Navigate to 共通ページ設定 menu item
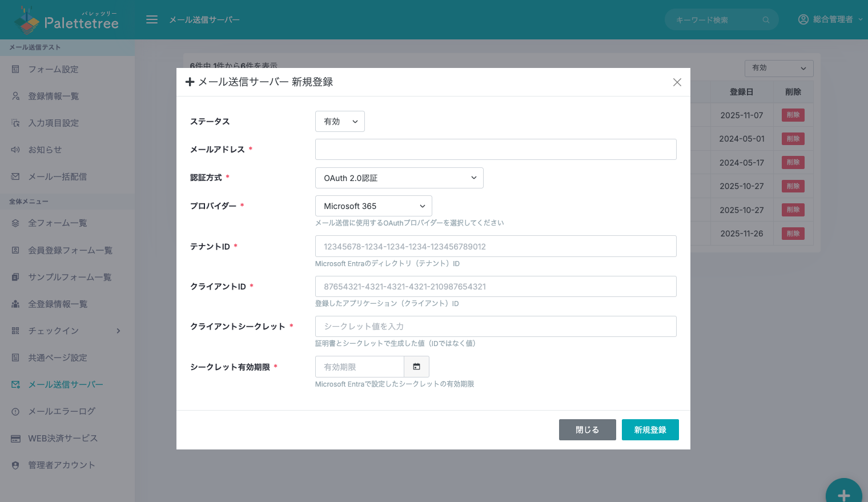The width and height of the screenshot is (868, 502). click(x=58, y=358)
